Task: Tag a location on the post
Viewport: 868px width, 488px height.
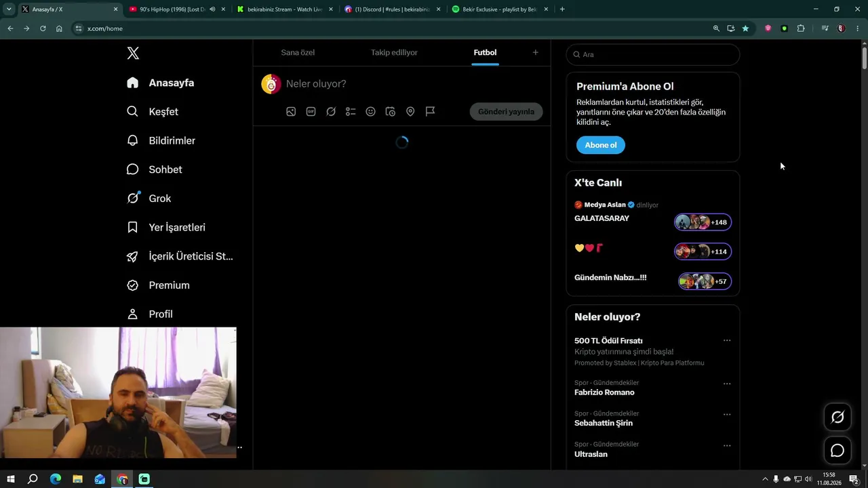Action: [410, 112]
